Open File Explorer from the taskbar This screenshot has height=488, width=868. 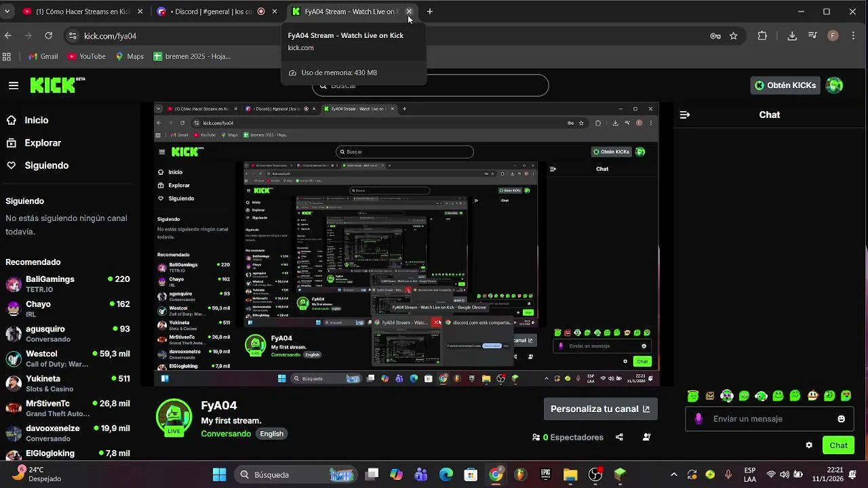(x=570, y=474)
